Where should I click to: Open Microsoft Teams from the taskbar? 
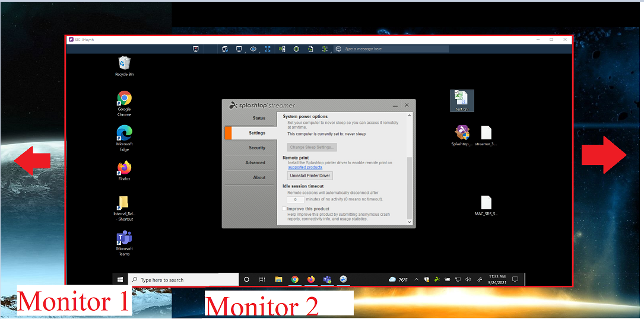click(x=327, y=280)
